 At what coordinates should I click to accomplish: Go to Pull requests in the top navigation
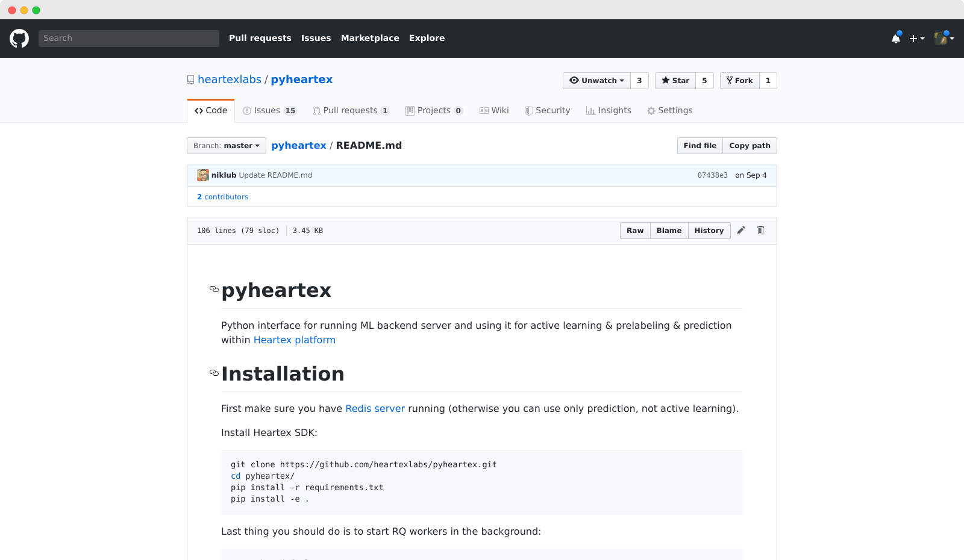pos(260,38)
